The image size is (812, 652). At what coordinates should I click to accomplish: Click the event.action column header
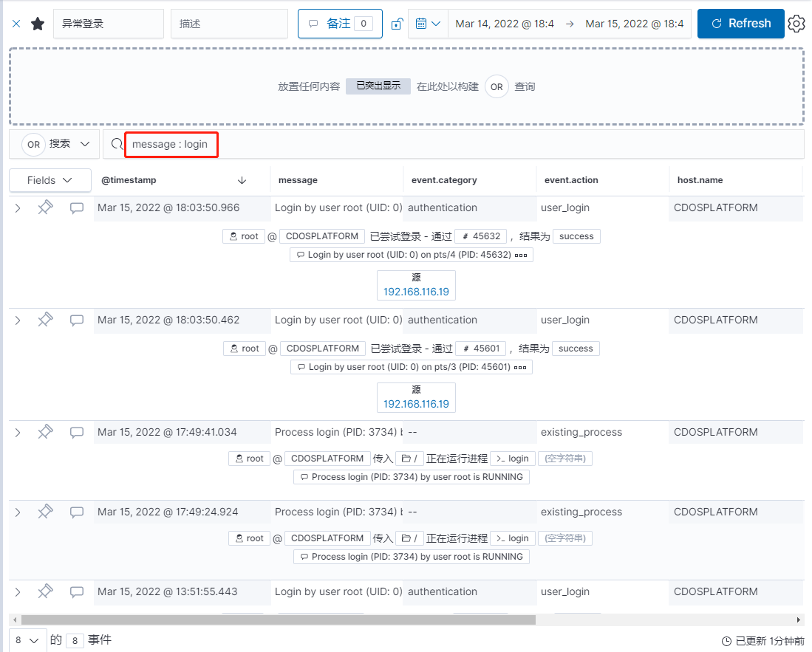pyautogui.click(x=571, y=180)
